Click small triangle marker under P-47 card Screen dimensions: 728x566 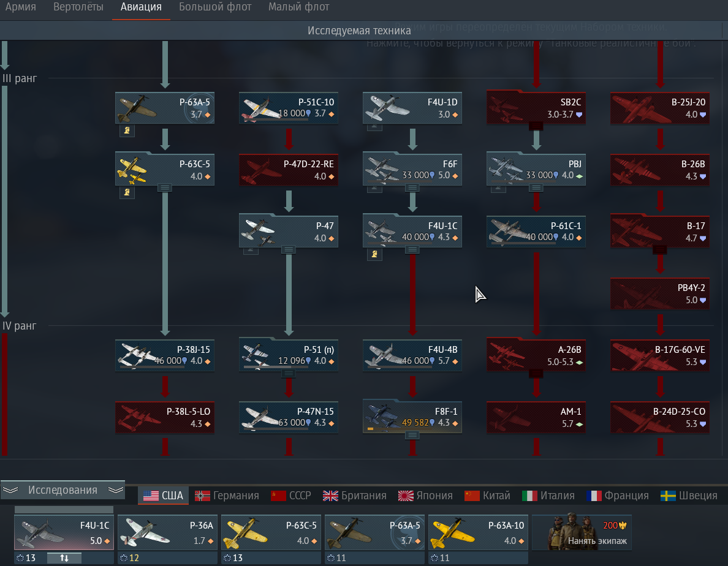251,251
